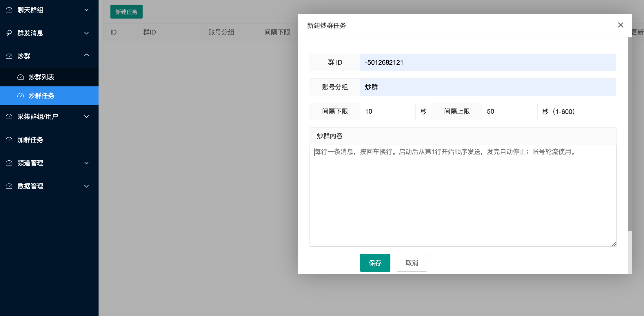
Task: Click the 频道管理 sidebar icon
Action: [x=9, y=163]
